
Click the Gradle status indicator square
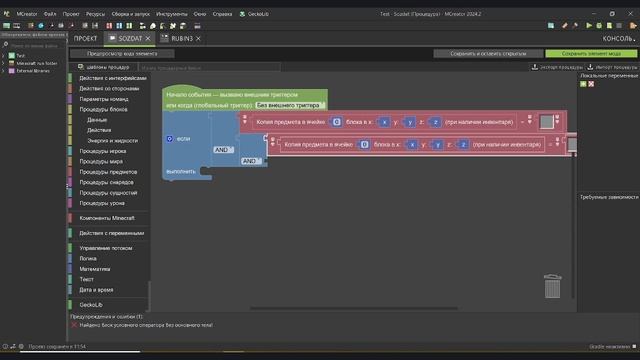[634, 346]
